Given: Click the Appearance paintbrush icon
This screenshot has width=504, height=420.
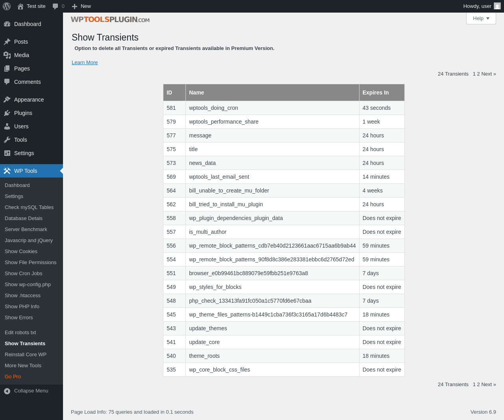Looking at the screenshot, I should [x=7, y=100].
